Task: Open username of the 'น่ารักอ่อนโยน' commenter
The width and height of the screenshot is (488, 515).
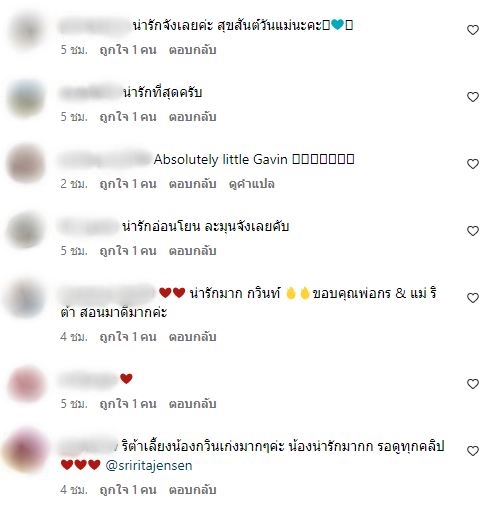Action: 89,227
